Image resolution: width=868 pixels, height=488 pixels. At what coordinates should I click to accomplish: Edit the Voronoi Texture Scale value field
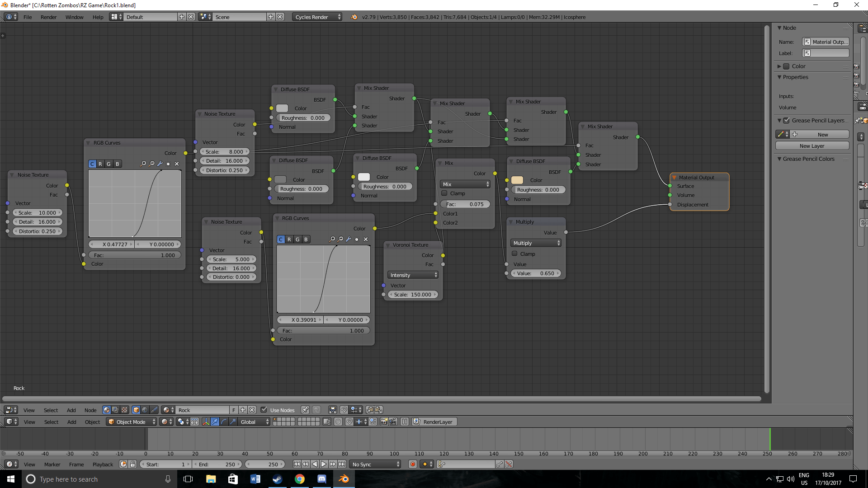412,294
